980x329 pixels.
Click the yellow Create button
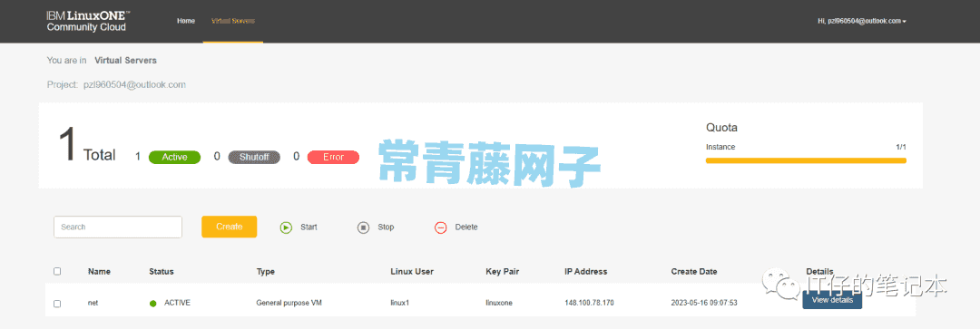[230, 227]
